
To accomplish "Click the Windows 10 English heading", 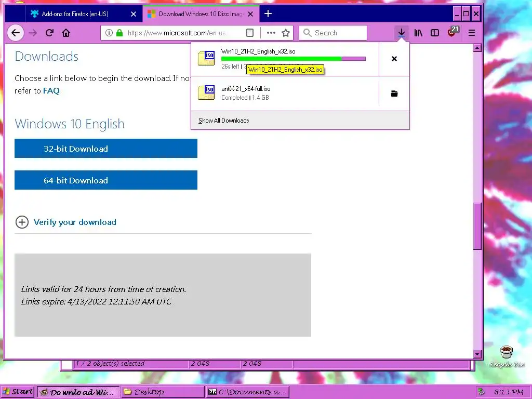I will (x=70, y=124).
